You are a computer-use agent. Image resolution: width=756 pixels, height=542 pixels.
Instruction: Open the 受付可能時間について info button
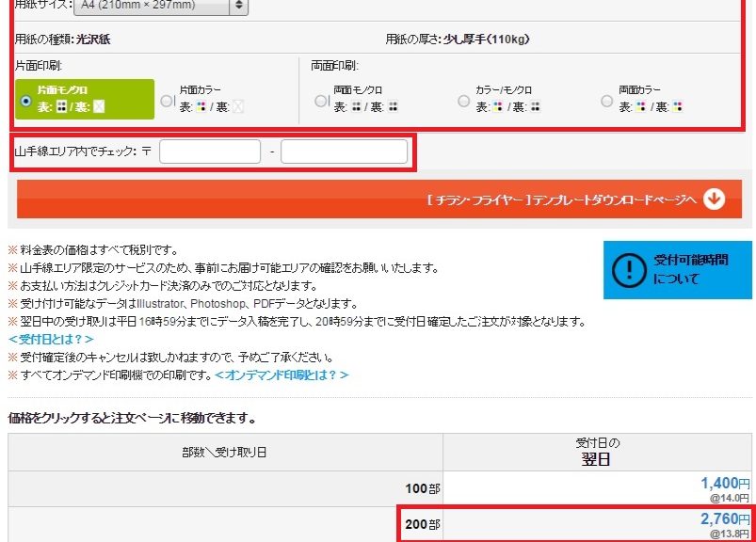(677, 269)
